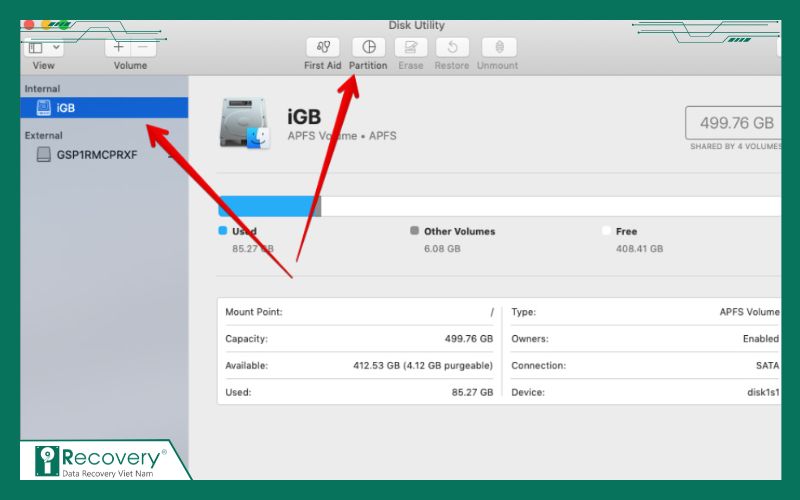Click the large iGB disk drive icon
800x500 pixels.
(x=243, y=124)
